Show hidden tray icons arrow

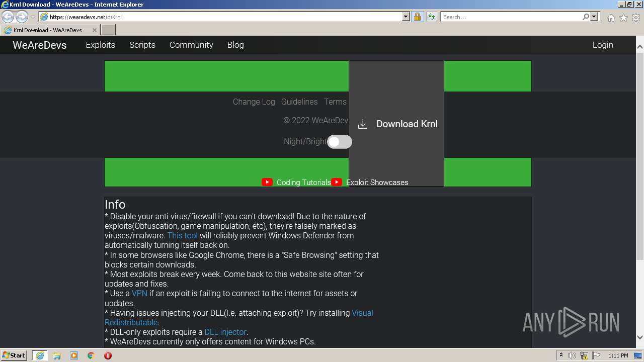(561, 355)
